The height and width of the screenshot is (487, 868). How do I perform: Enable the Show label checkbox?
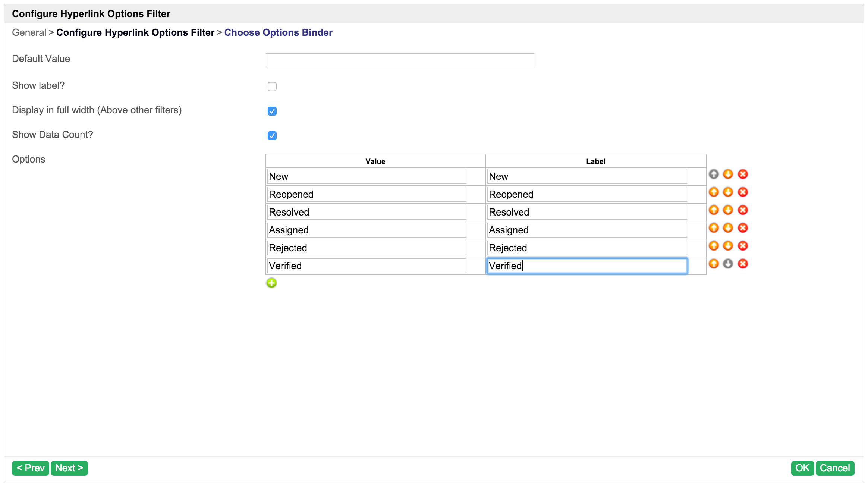coord(272,87)
